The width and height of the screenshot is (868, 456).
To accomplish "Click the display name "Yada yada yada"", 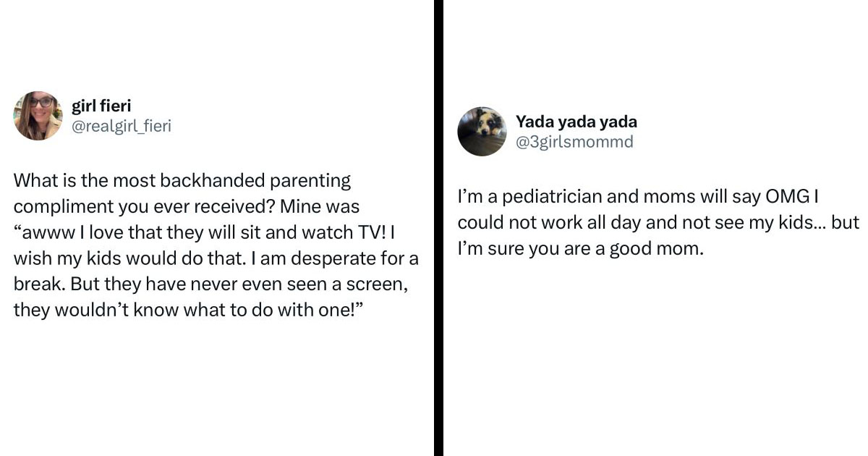I will coord(576,122).
